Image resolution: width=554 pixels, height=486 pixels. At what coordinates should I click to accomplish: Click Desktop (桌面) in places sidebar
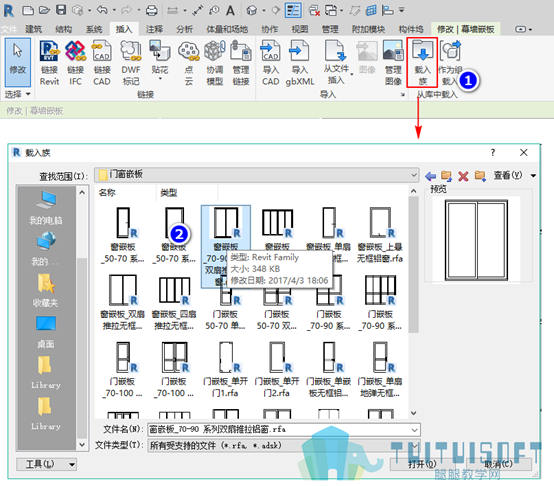(46, 331)
